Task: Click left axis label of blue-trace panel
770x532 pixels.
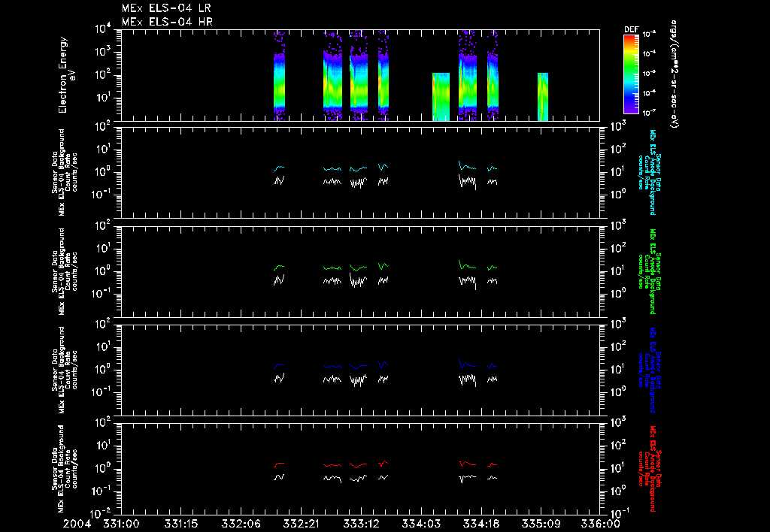Action: [65, 370]
